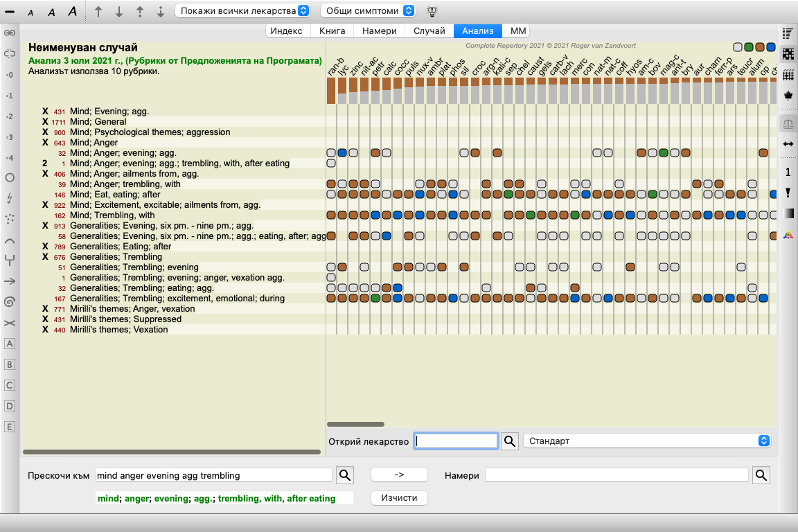Select the maple leaf icon in right sidebar

pos(788,95)
